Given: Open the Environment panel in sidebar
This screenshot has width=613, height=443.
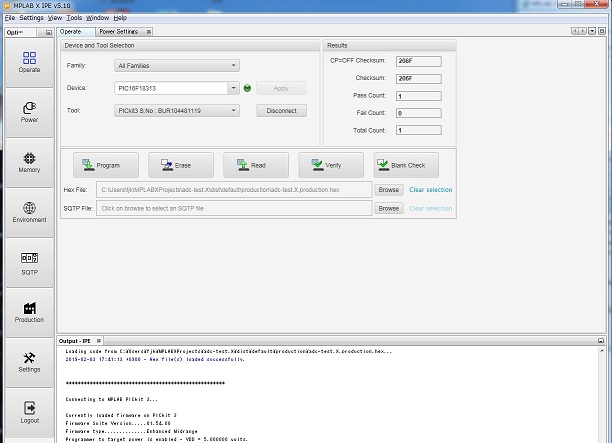Looking at the screenshot, I should (x=29, y=213).
